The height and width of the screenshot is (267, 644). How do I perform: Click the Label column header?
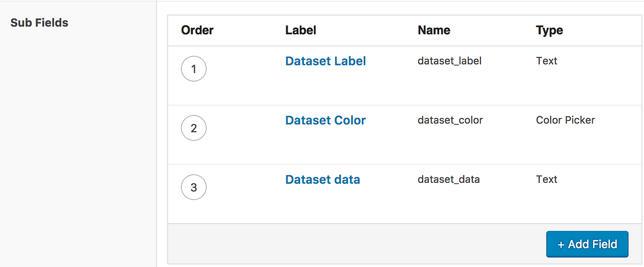(300, 30)
